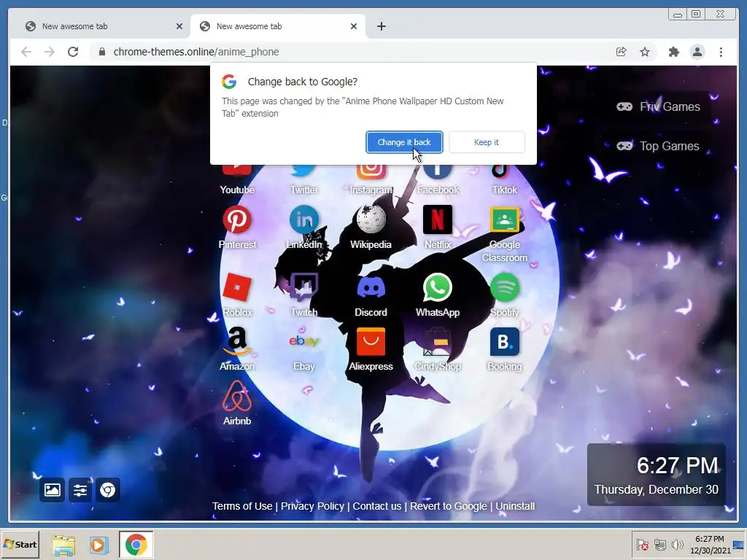This screenshot has height=560, width=747.
Task: Open the Booking shortcut icon
Action: 505,342
